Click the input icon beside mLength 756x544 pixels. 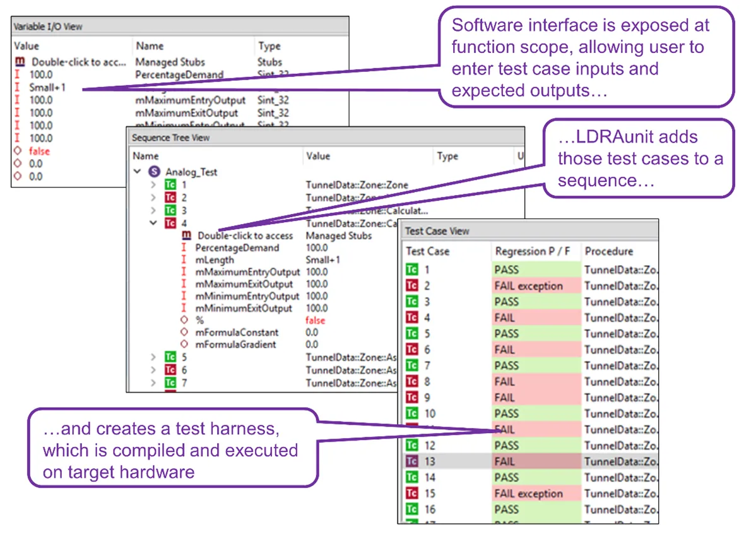pyautogui.click(x=184, y=259)
